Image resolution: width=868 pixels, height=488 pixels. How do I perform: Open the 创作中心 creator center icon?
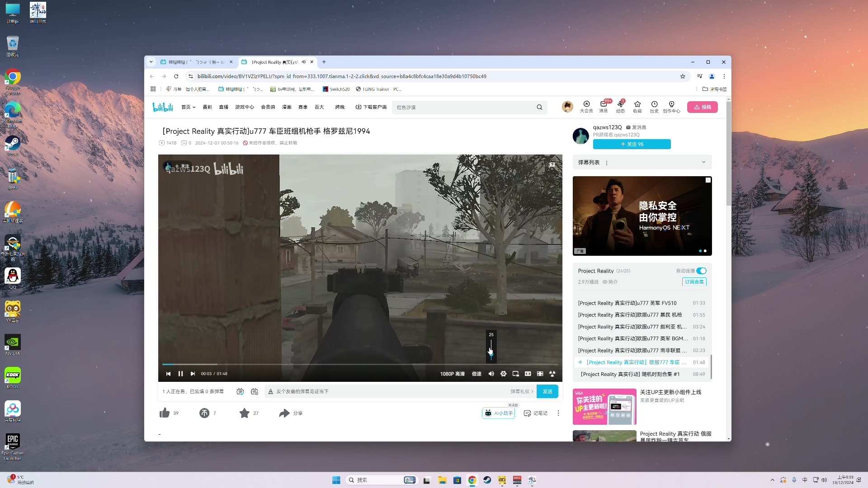(x=671, y=107)
